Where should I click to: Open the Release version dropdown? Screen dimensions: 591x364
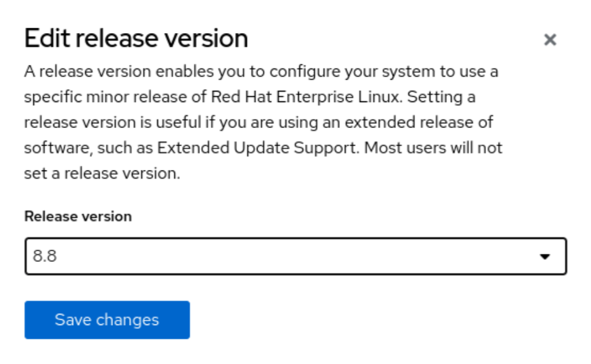[x=295, y=257]
